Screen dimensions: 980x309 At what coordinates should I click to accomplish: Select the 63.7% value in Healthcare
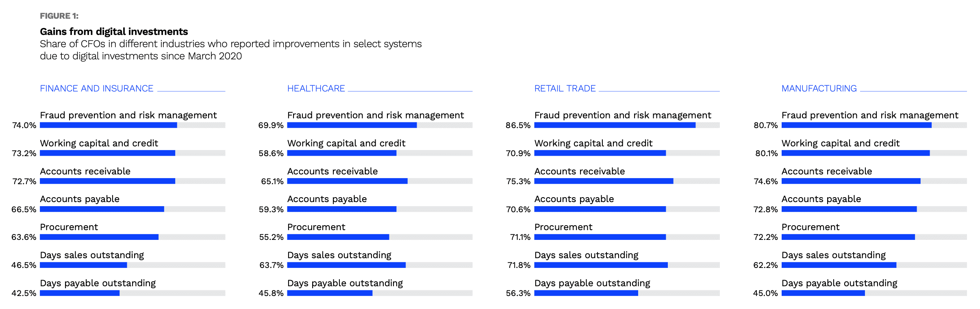271,265
